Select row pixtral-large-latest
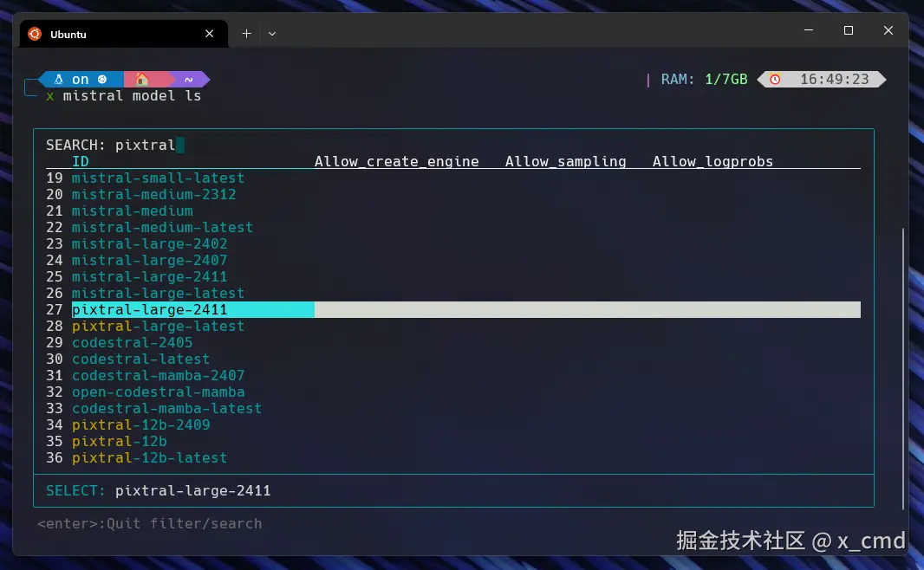Viewport: 924px width, 570px height. 453,327
